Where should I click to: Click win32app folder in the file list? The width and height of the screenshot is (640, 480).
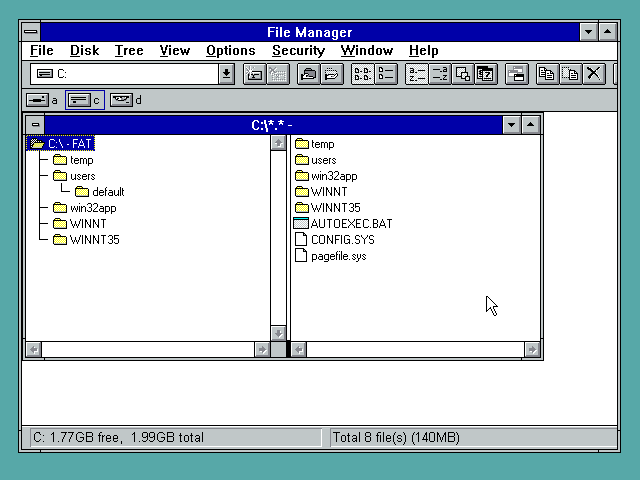point(326,176)
